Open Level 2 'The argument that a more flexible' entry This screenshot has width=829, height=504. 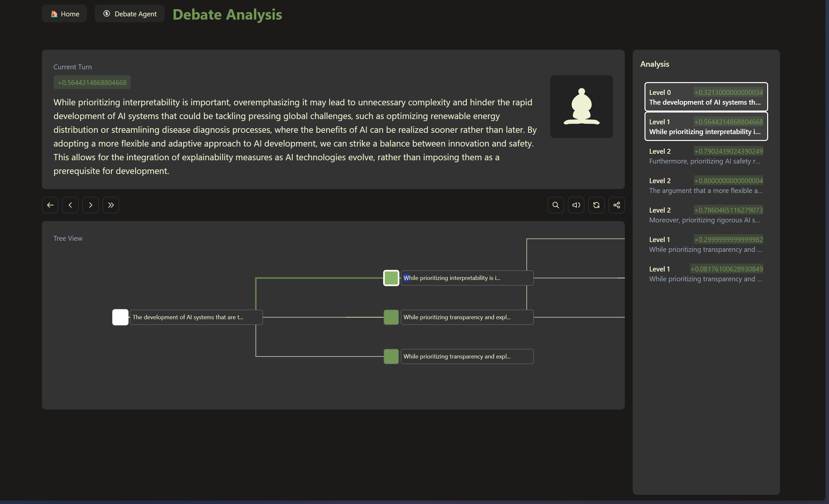pos(706,185)
